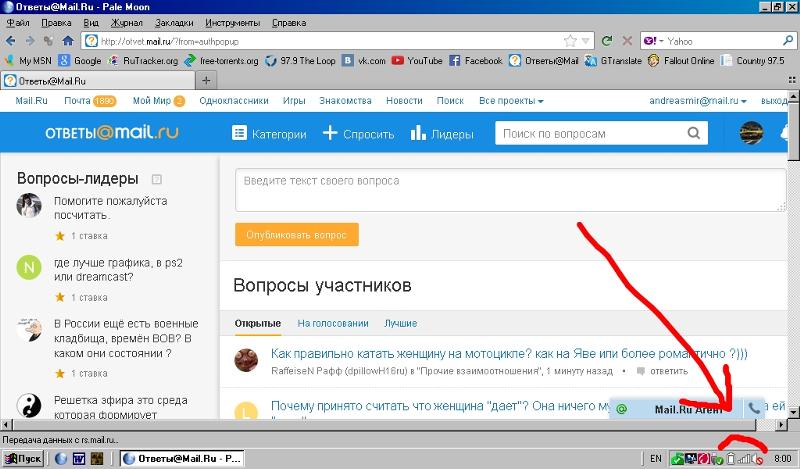The image size is (800, 469).
Task: Open the Закладки menu
Action: click(174, 22)
